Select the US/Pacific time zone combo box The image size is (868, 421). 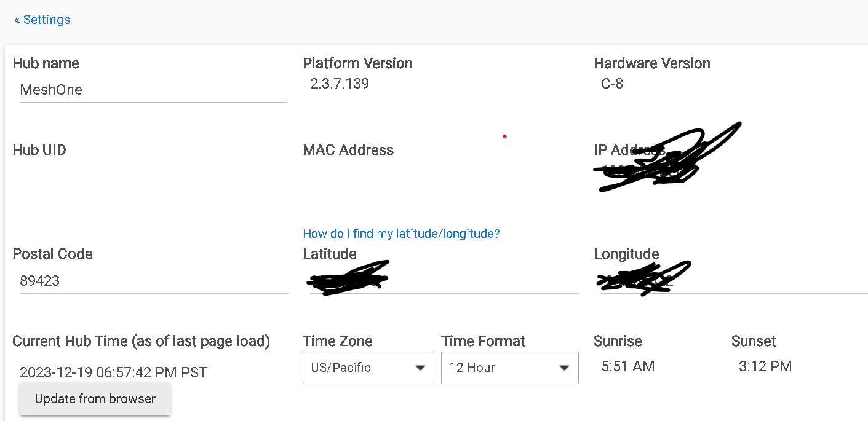368,368
